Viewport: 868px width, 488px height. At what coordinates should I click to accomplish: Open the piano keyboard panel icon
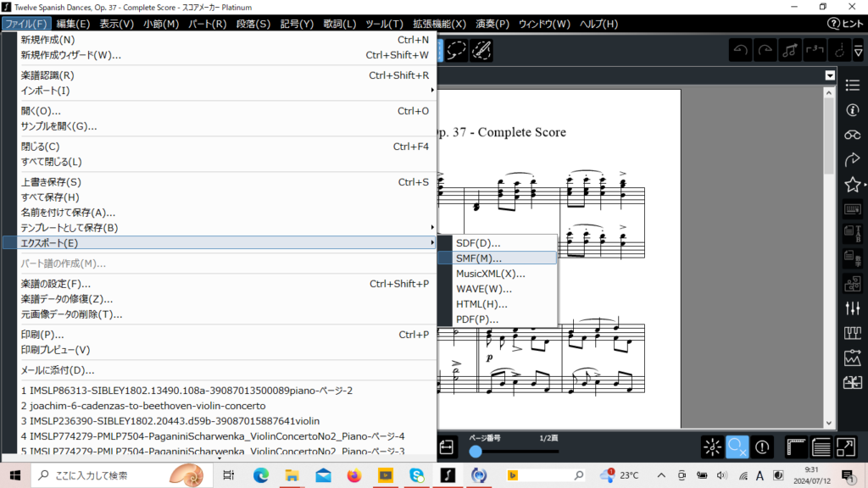coord(853,333)
